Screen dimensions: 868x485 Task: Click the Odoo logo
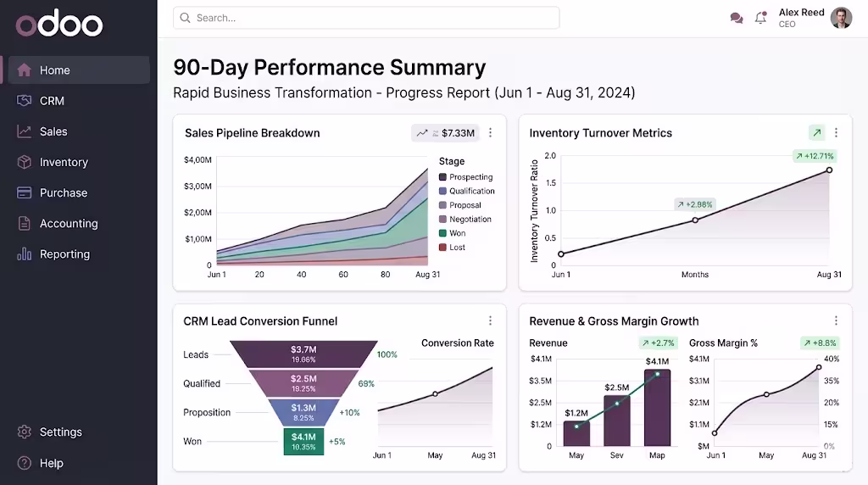click(x=58, y=24)
